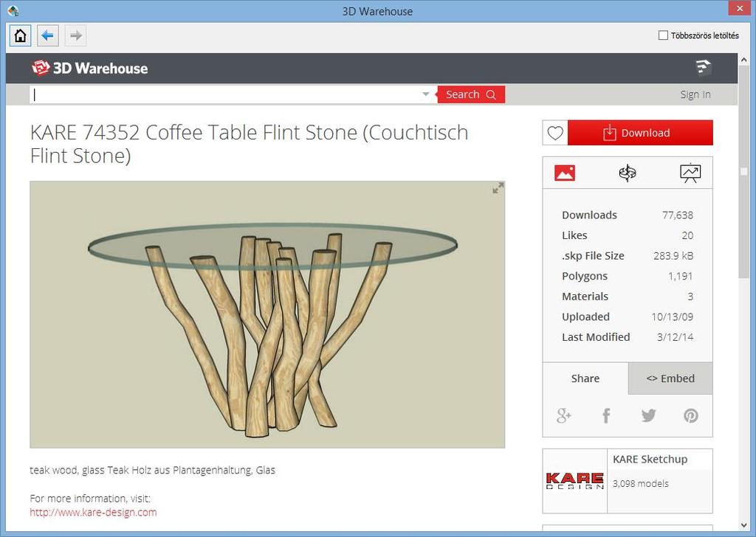Click the Likes value 20
This screenshot has width=756, height=537.
pyautogui.click(x=687, y=235)
